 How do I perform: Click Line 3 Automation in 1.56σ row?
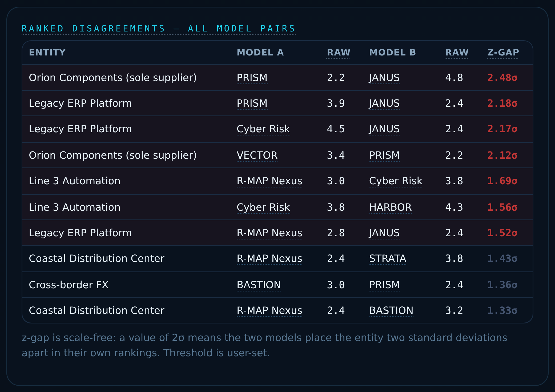(x=75, y=207)
